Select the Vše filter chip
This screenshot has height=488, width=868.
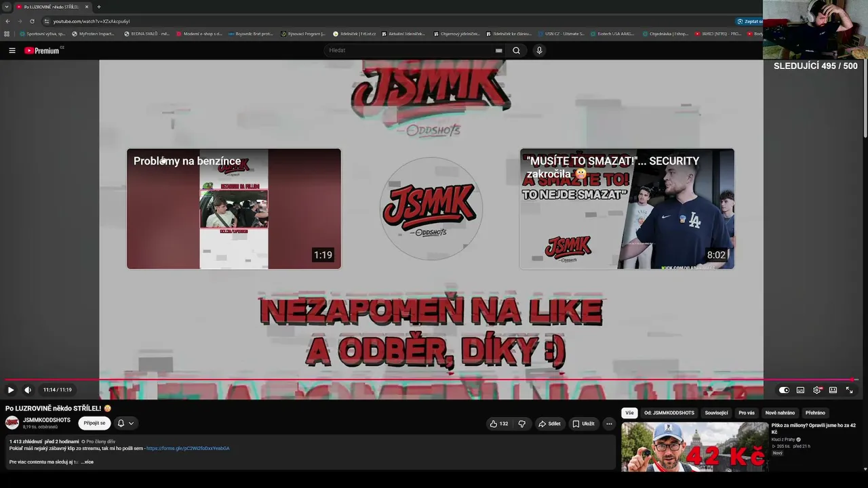629,413
